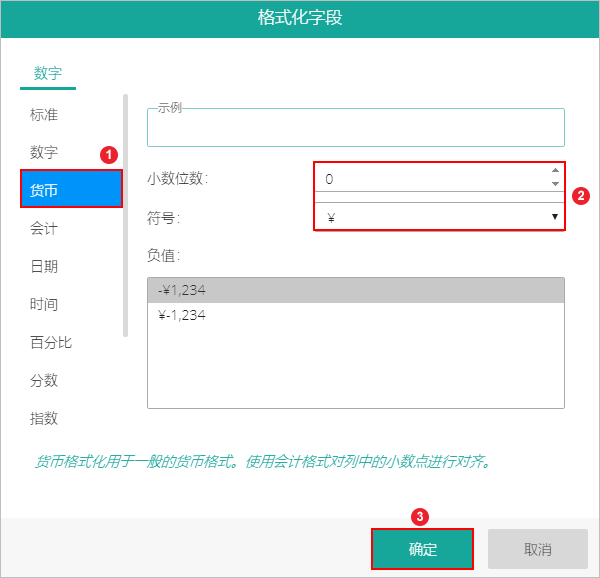Choose negative style ¥-1,234
Image resolution: width=600 pixels, height=578 pixels.
pos(355,315)
